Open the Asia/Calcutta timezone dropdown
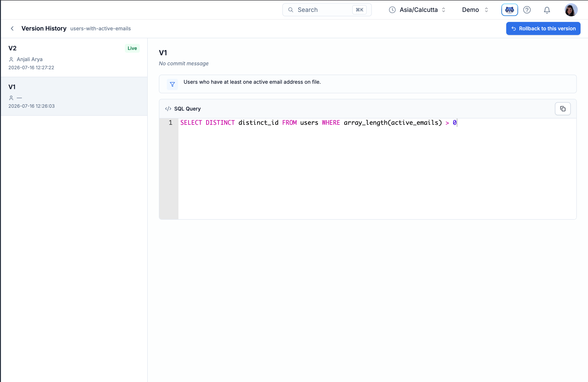588x382 pixels. pos(417,10)
